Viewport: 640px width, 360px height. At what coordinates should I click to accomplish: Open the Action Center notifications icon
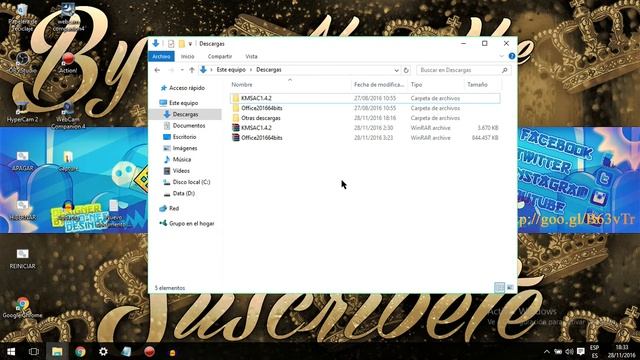pos(580,351)
